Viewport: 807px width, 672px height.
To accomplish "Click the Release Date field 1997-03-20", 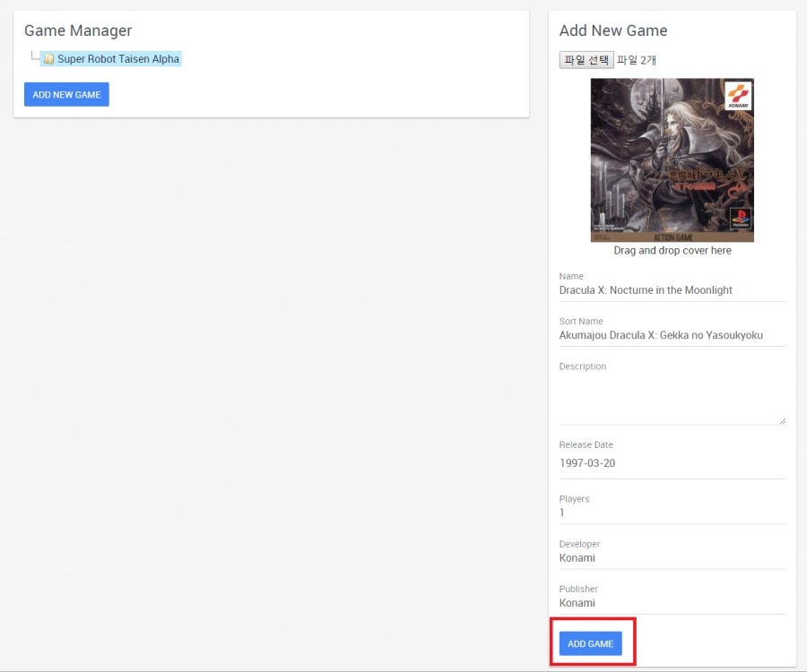I will pos(672,463).
